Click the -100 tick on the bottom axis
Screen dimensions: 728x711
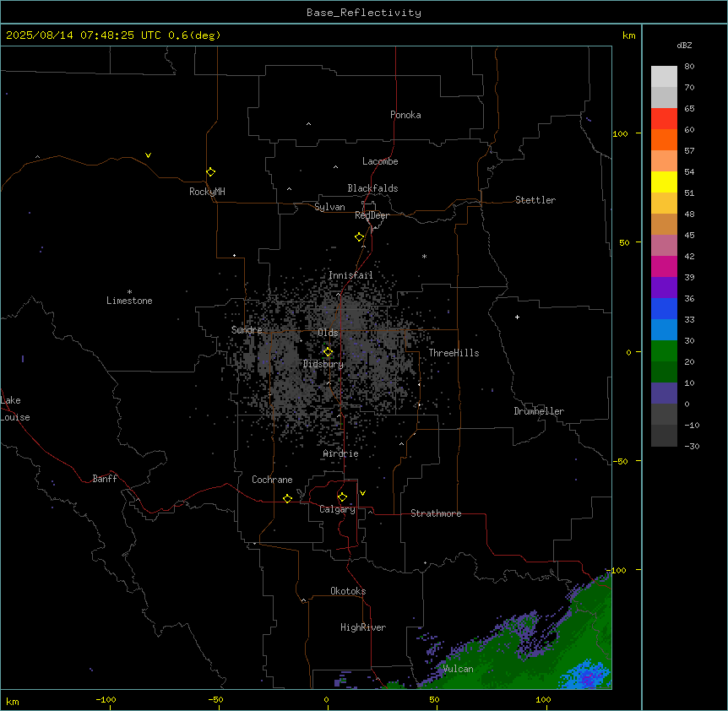(x=106, y=699)
